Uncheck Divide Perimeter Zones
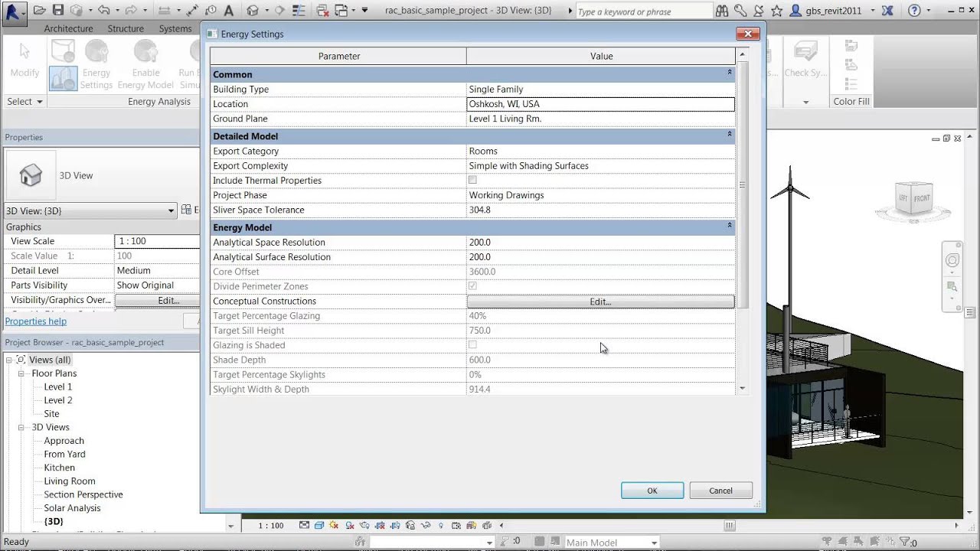 472,285
